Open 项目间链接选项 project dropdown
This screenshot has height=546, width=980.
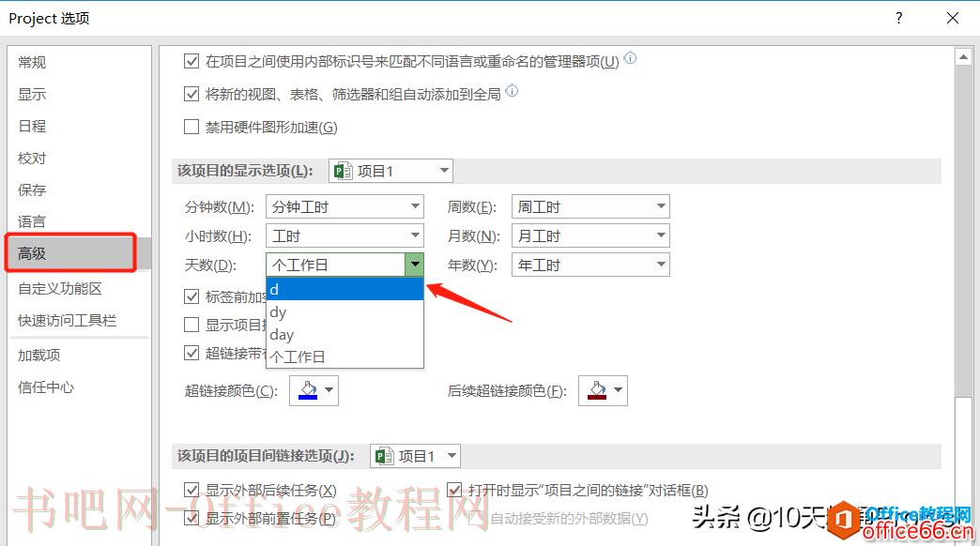415,456
